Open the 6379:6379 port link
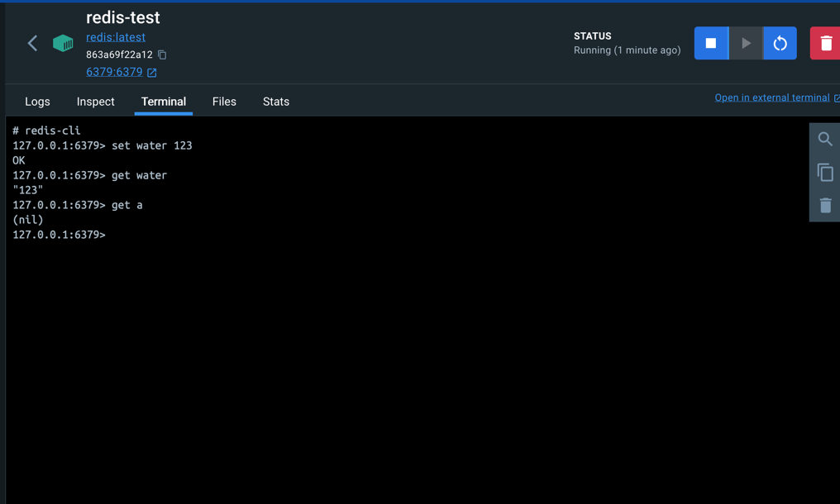Viewport: 840px width, 504px height. click(114, 72)
